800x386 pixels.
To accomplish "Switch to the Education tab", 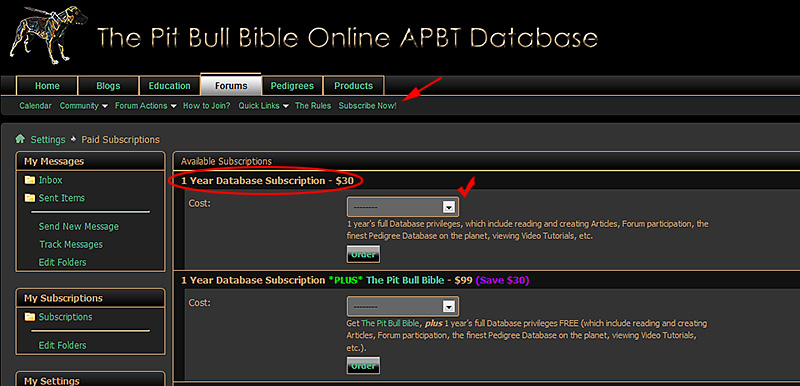I will (169, 86).
